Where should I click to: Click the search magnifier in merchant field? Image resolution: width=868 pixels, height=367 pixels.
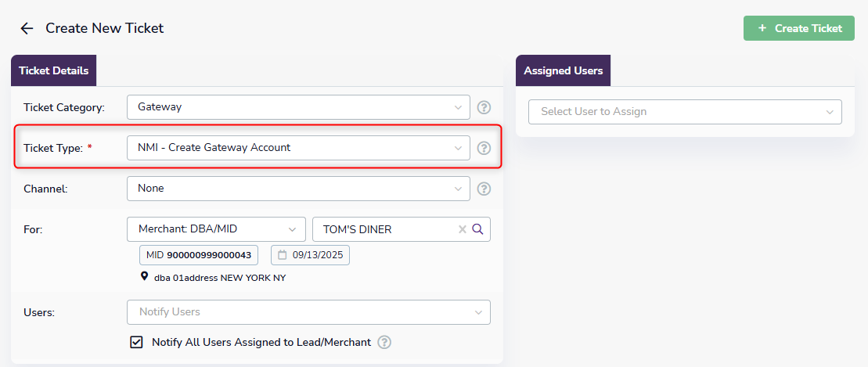477,229
